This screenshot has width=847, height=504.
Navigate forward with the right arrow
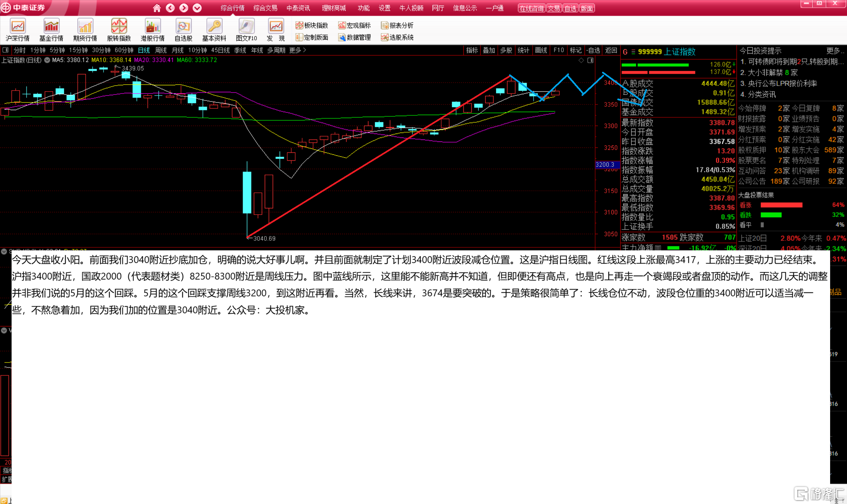point(184,8)
